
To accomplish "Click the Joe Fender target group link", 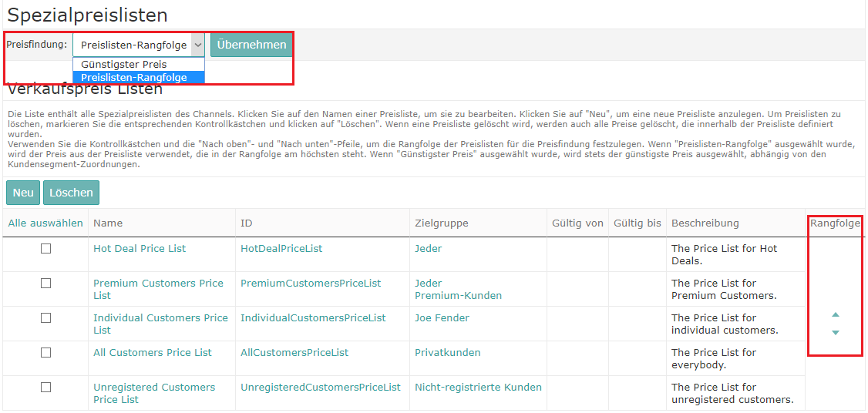I will tap(442, 318).
